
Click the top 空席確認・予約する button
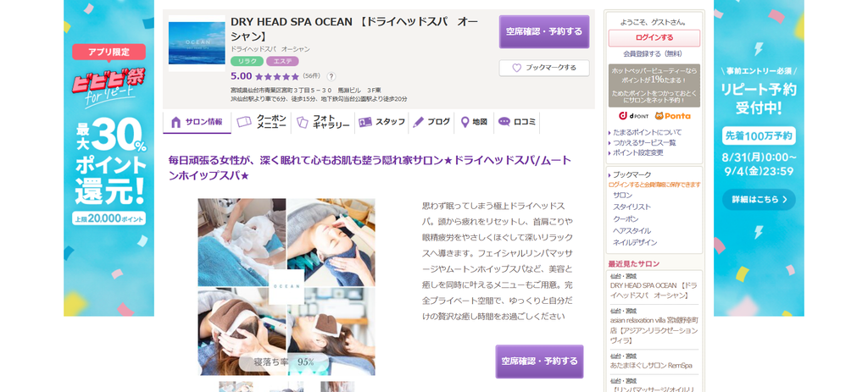(x=544, y=31)
